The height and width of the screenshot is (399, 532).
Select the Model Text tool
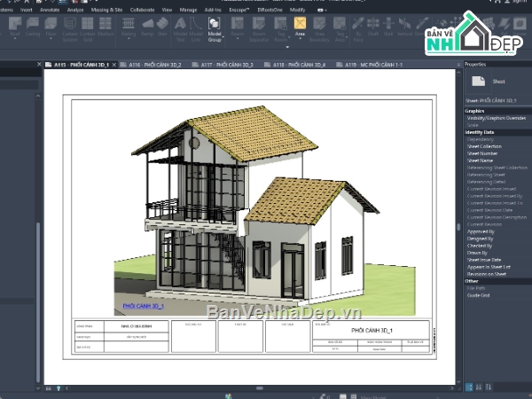tap(180, 29)
